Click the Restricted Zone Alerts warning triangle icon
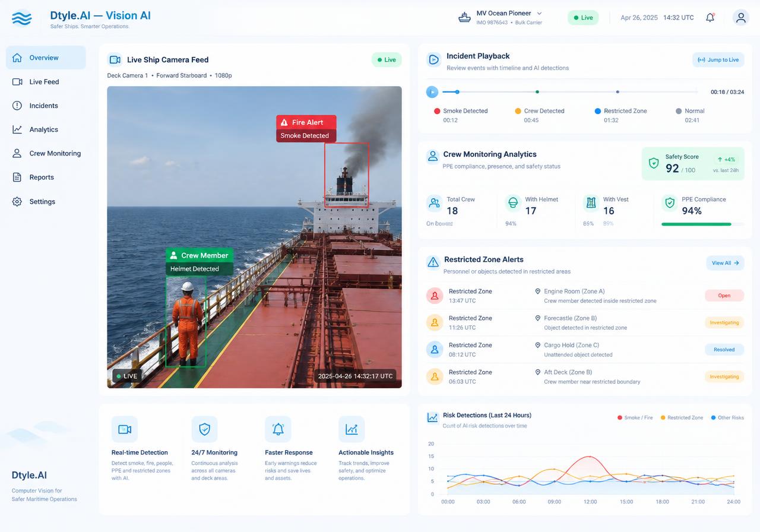760x532 pixels. [x=433, y=262]
